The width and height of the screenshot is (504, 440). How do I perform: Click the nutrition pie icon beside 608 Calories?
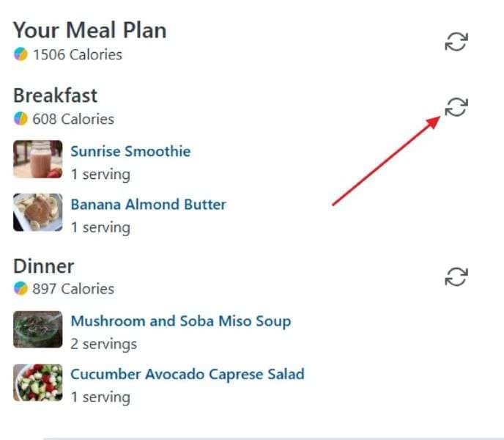(21, 119)
